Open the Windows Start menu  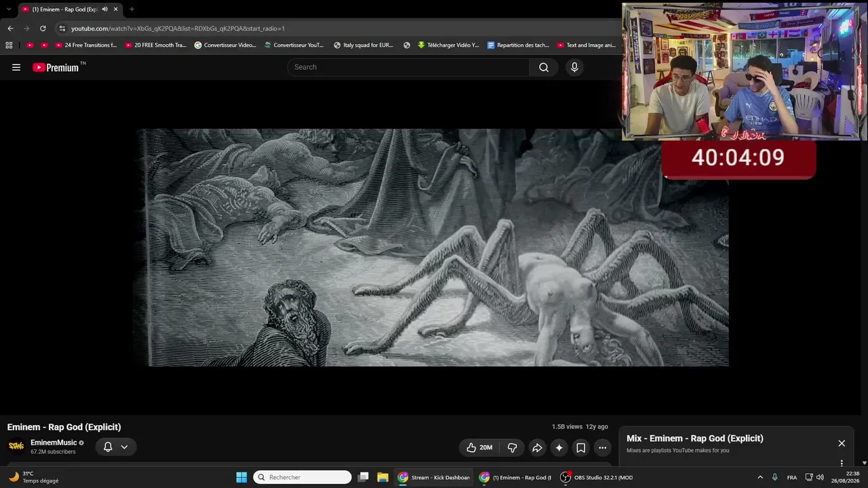pyautogui.click(x=241, y=477)
